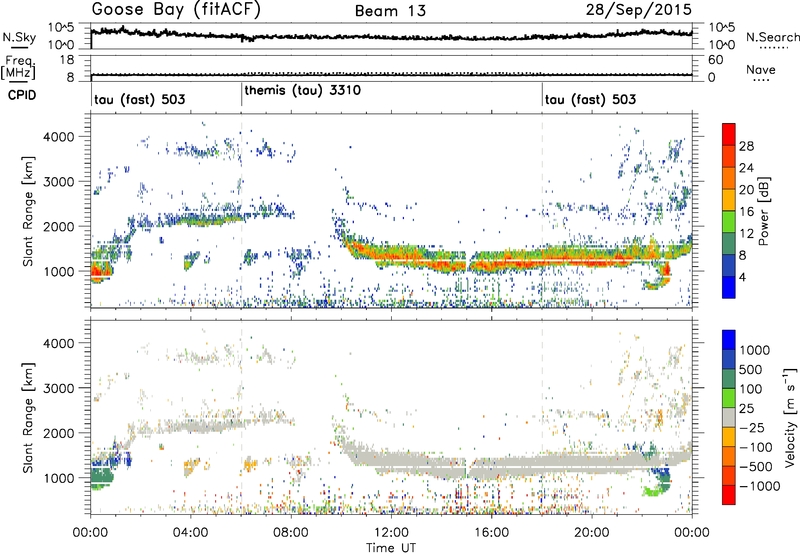800x554 pixels.
Task: Click the '60' tick on the Nave axis
Action: pyautogui.click(x=715, y=60)
